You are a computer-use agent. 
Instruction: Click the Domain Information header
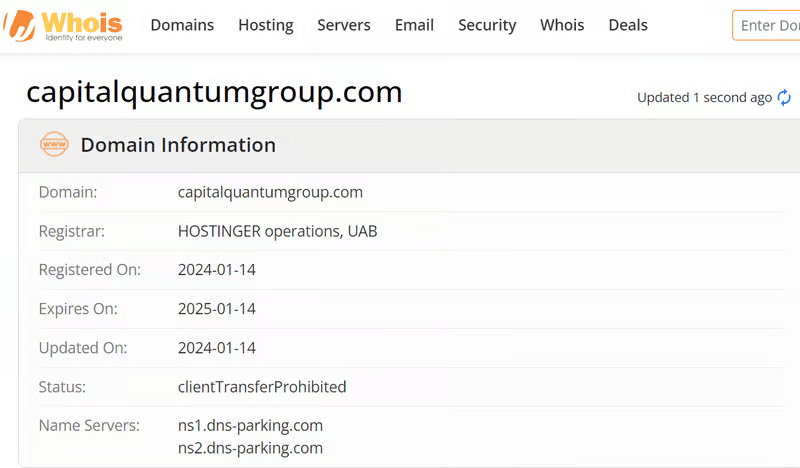click(178, 145)
